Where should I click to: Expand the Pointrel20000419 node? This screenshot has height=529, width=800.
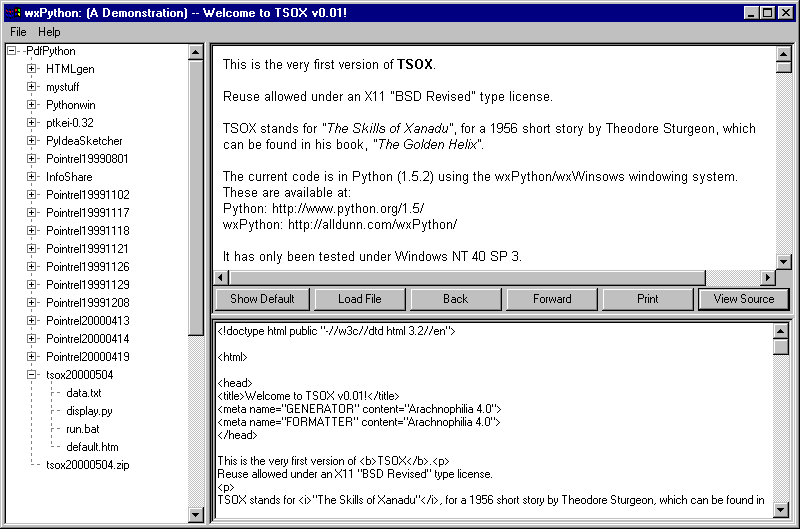pyautogui.click(x=32, y=356)
